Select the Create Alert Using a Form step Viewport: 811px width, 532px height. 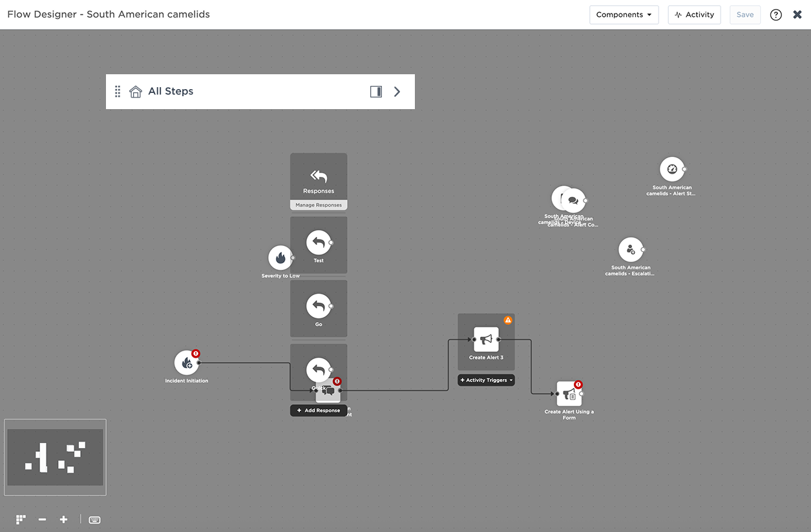(x=569, y=394)
